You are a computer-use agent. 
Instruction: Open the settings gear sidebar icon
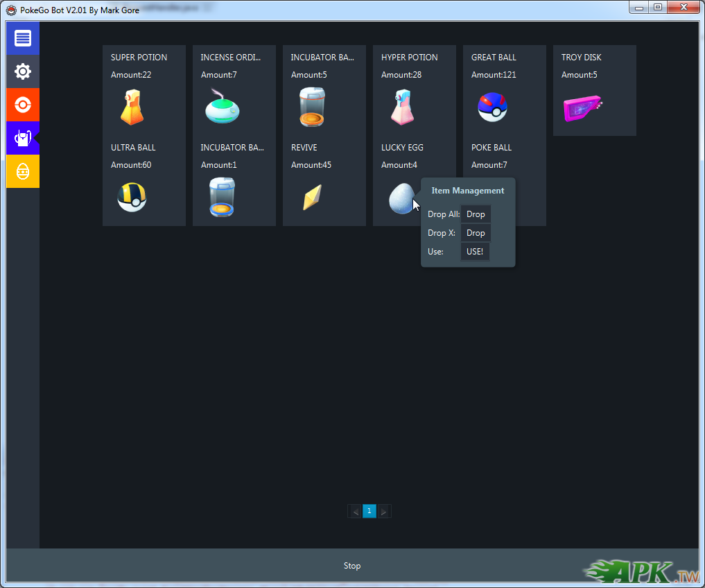(23, 71)
